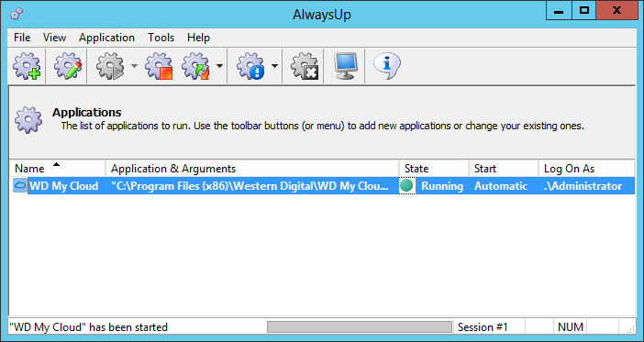
Task: Click the gear report icon with blue exclamation
Action: tap(250, 66)
